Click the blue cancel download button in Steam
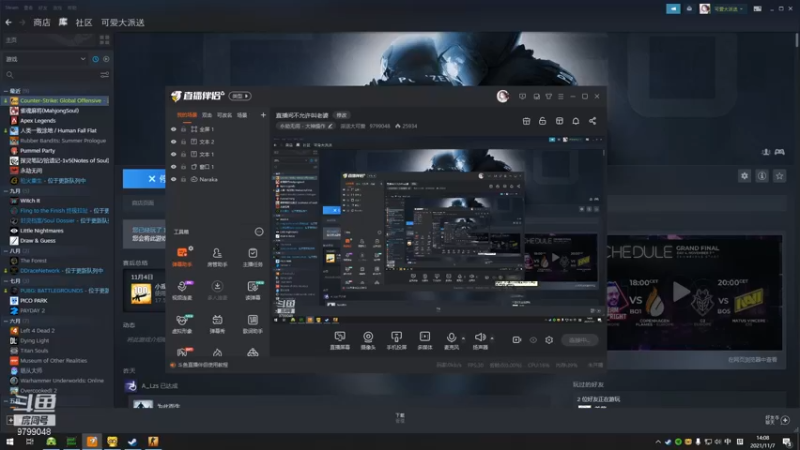 [x=144, y=179]
